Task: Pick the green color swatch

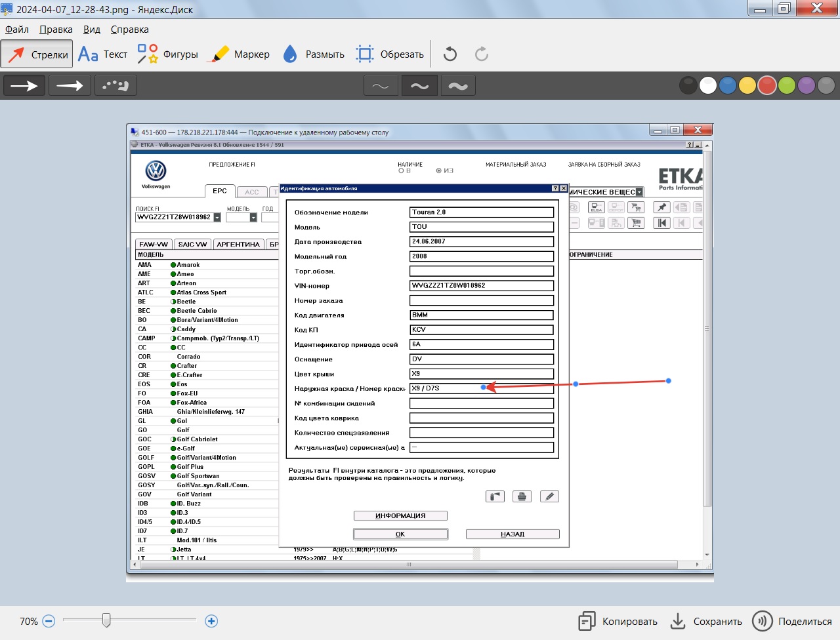Action: click(787, 85)
